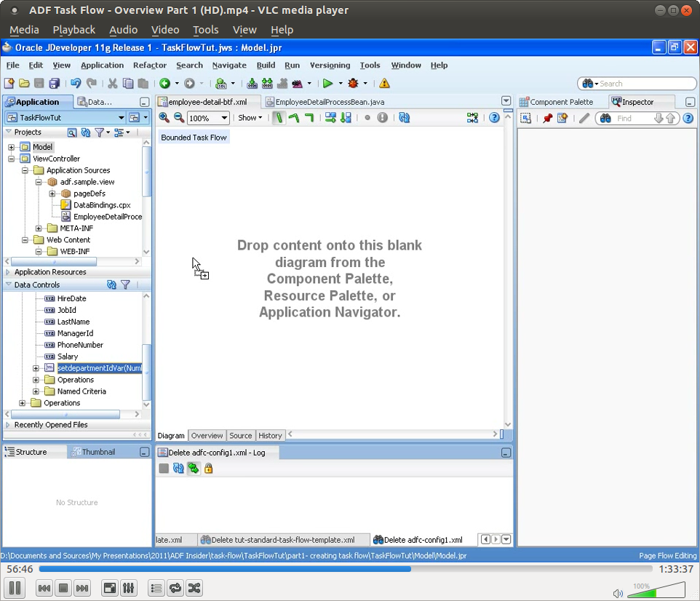Switch to the Overview tab of the editor
This screenshot has width=700, height=601.
pos(207,435)
